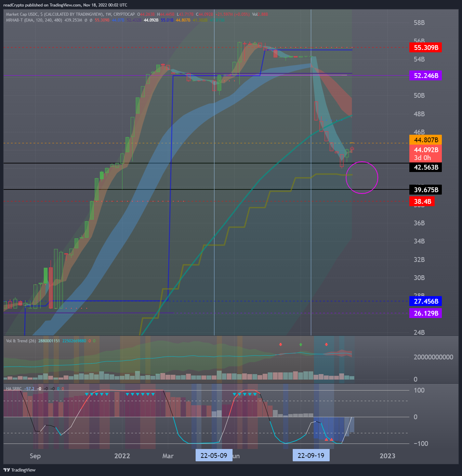Image resolution: width=462 pixels, height=476 pixels.
Task: Click the orange 44.807B price label
Action: (425, 140)
